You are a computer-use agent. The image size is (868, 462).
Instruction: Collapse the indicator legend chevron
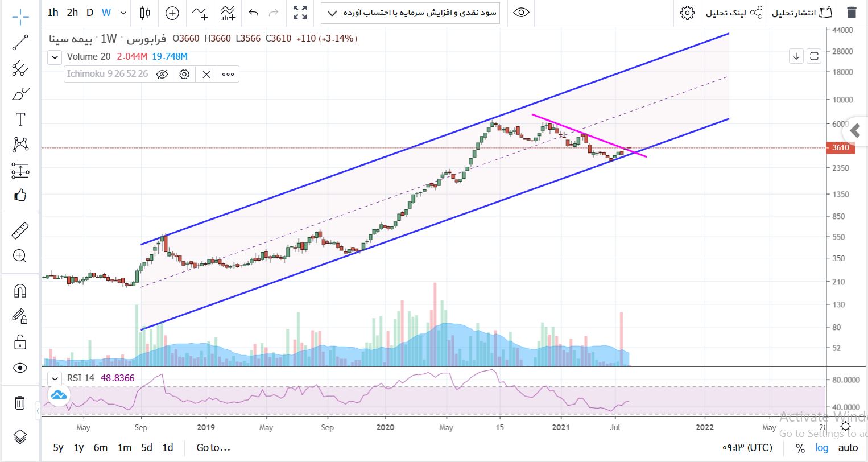click(x=55, y=57)
